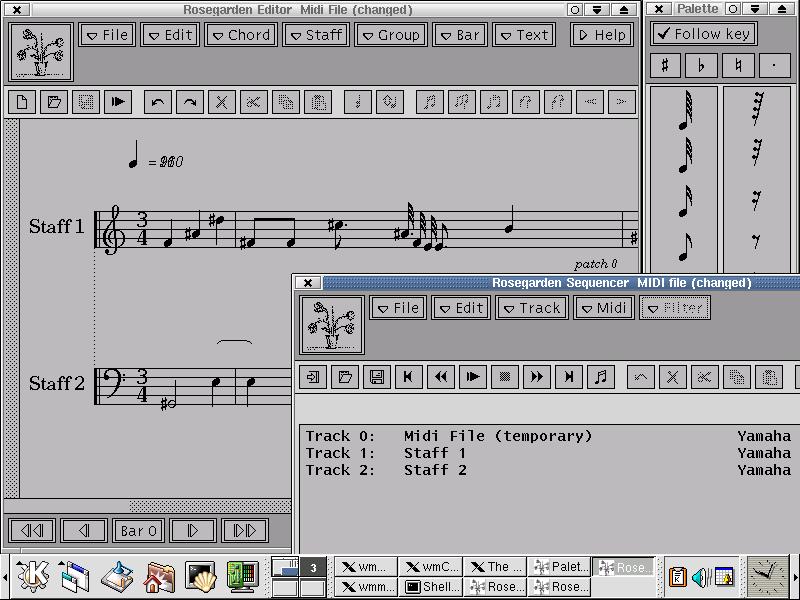Click the Help button in editor
The height and width of the screenshot is (600, 800).
point(601,34)
